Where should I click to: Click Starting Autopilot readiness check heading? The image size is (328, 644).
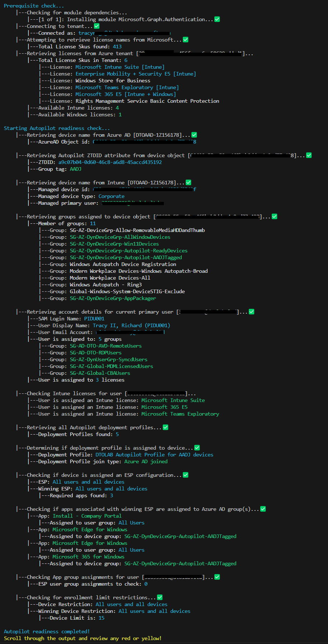pos(57,128)
